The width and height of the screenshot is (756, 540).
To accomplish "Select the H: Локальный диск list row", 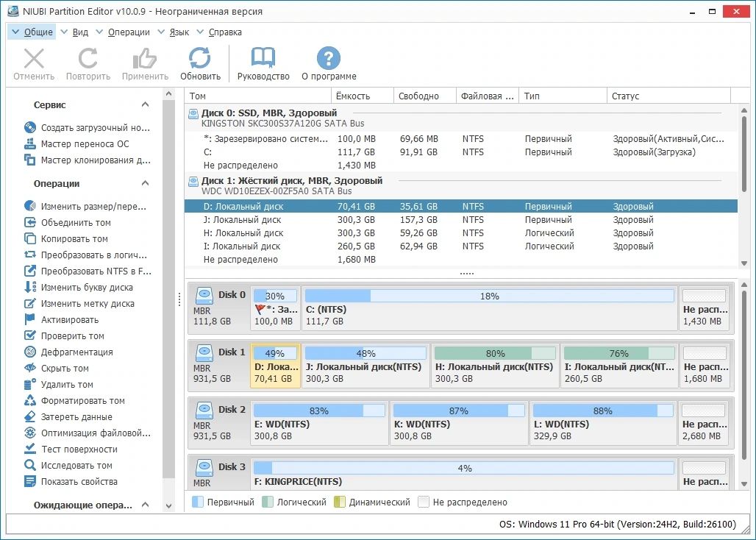I will 461,233.
